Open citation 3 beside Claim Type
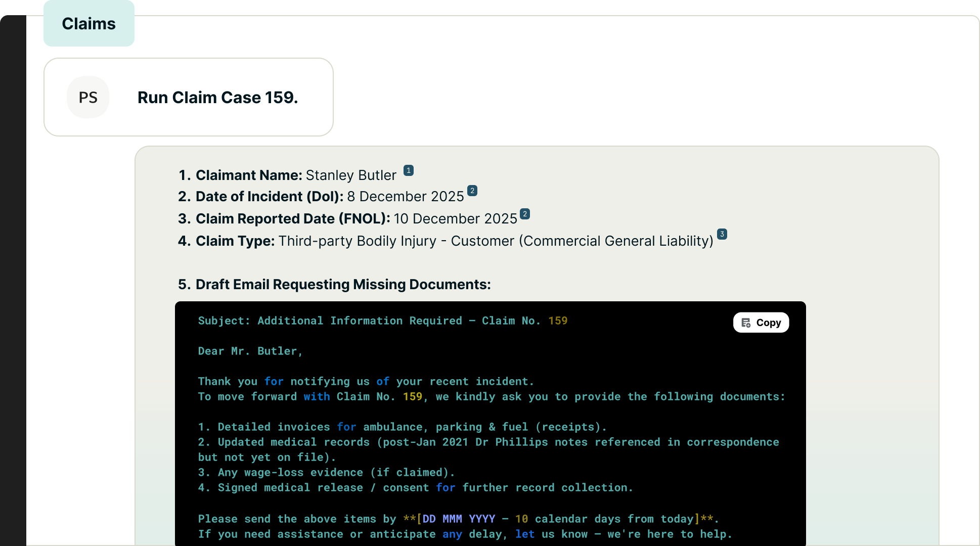Viewport: 980px width, 546px height. [x=722, y=234]
